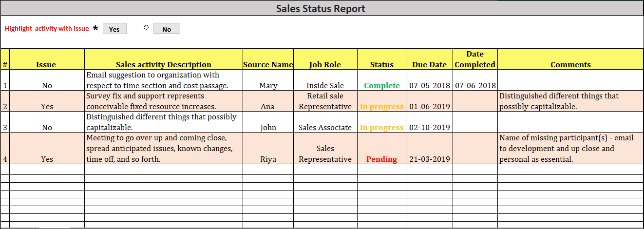
Task: Click the Sales Status Report title
Action: click(x=321, y=8)
